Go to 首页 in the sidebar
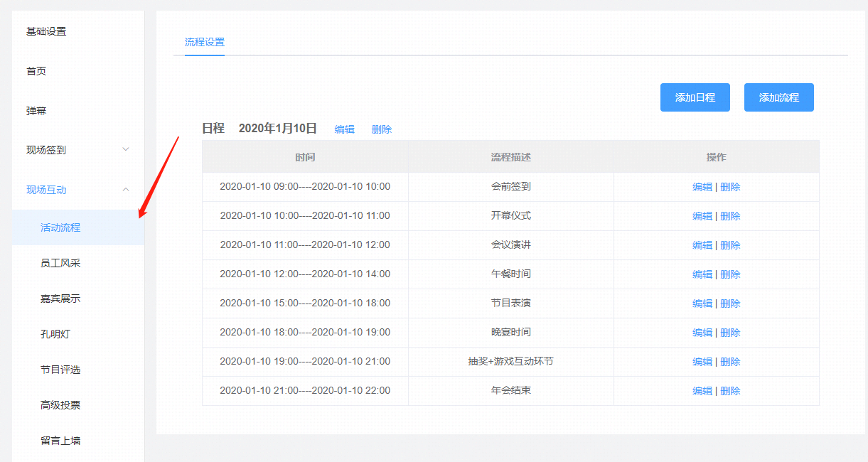The height and width of the screenshot is (462, 868). pos(36,71)
